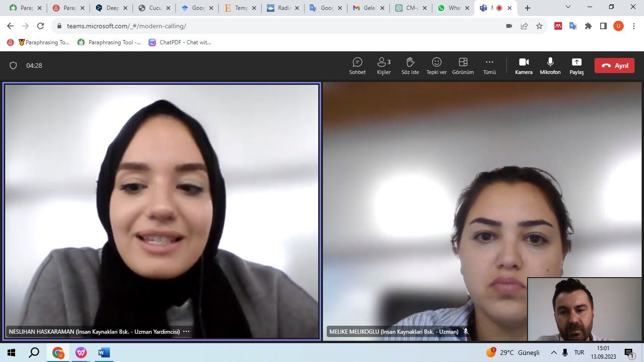The width and height of the screenshot is (644, 362).
Task: Open Windows taskbar search
Action: coord(34,353)
